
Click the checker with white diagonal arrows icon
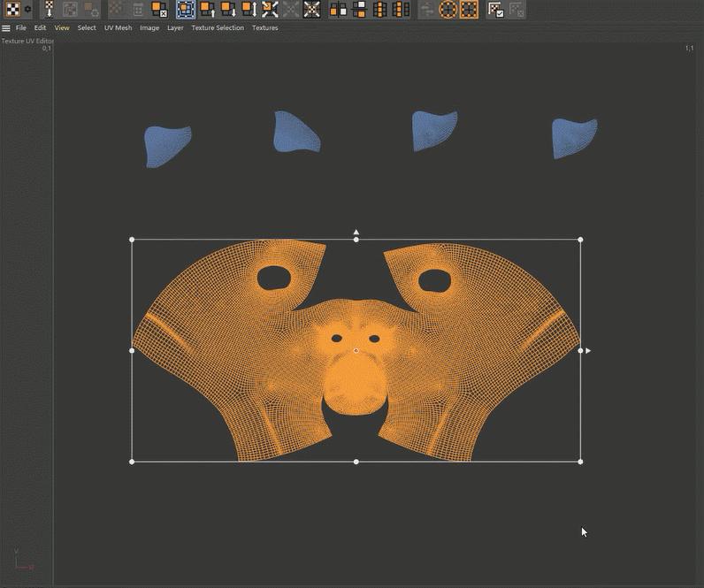point(311,9)
